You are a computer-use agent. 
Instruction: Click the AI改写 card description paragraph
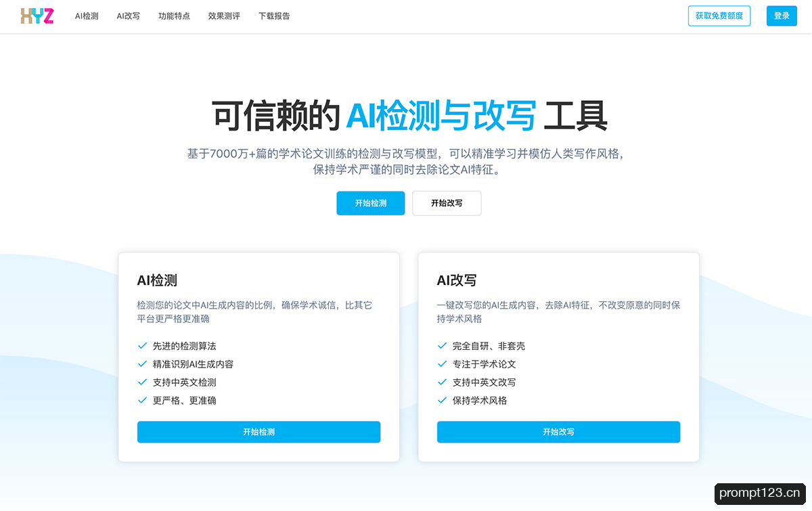[x=558, y=312]
